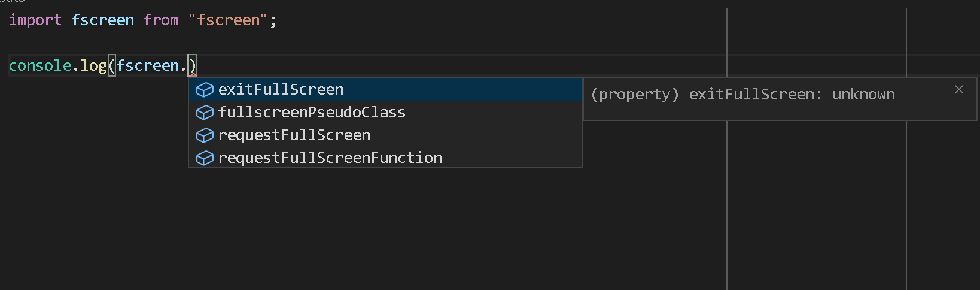Close the suggestion details panel
This screenshot has width=980, height=290.
[959, 89]
